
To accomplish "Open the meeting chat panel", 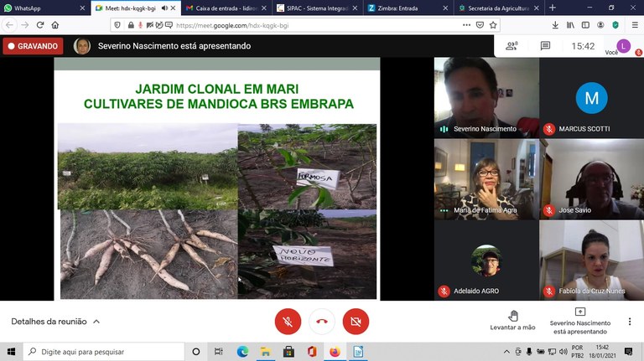I will [545, 46].
